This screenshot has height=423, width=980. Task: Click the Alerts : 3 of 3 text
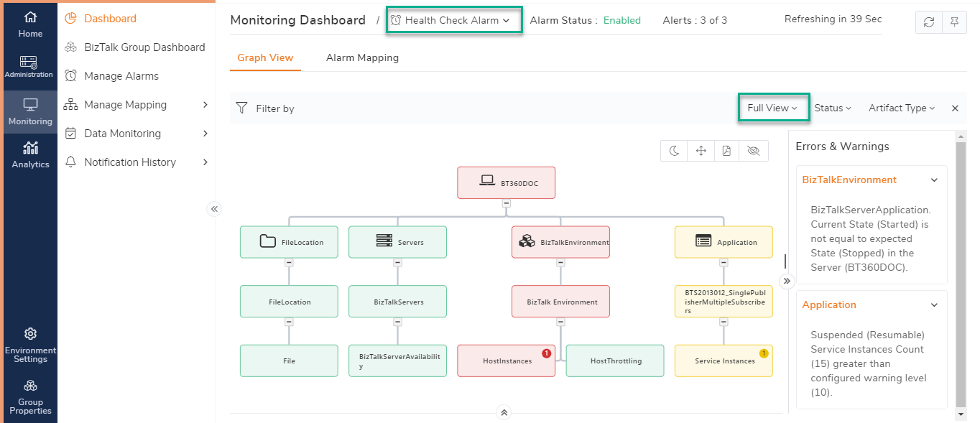tap(695, 20)
